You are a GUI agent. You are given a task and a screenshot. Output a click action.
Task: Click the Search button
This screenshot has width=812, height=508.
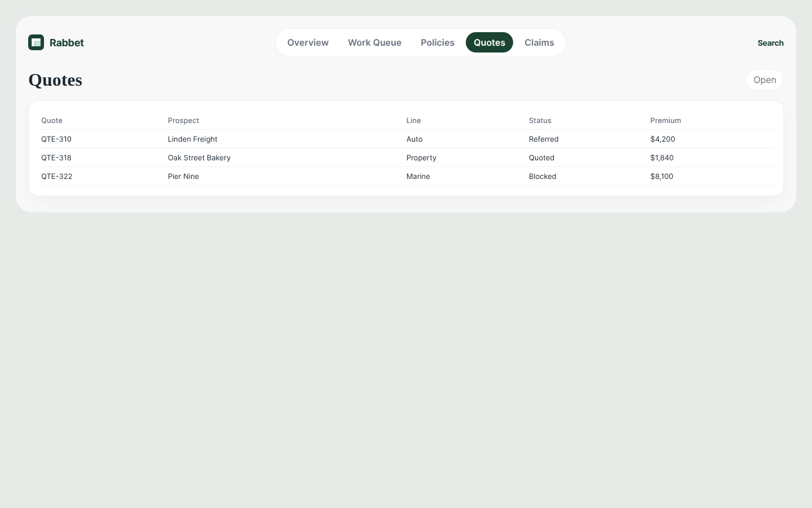[x=770, y=43]
